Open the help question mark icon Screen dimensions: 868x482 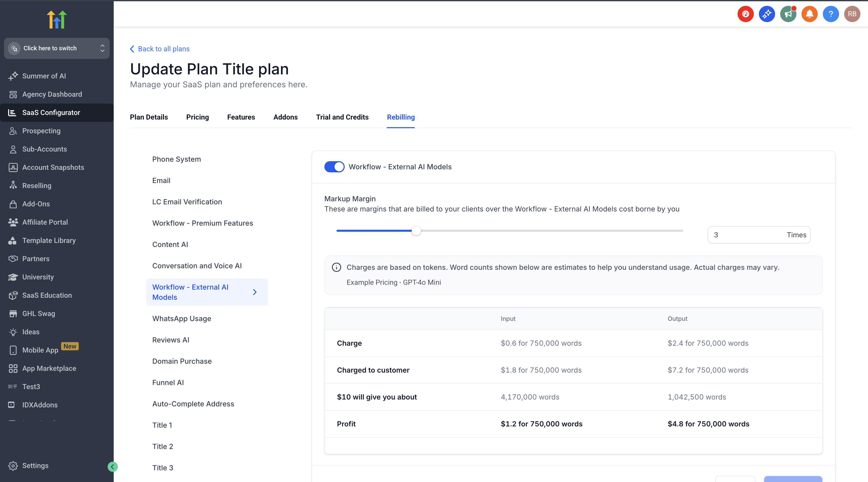pos(831,14)
